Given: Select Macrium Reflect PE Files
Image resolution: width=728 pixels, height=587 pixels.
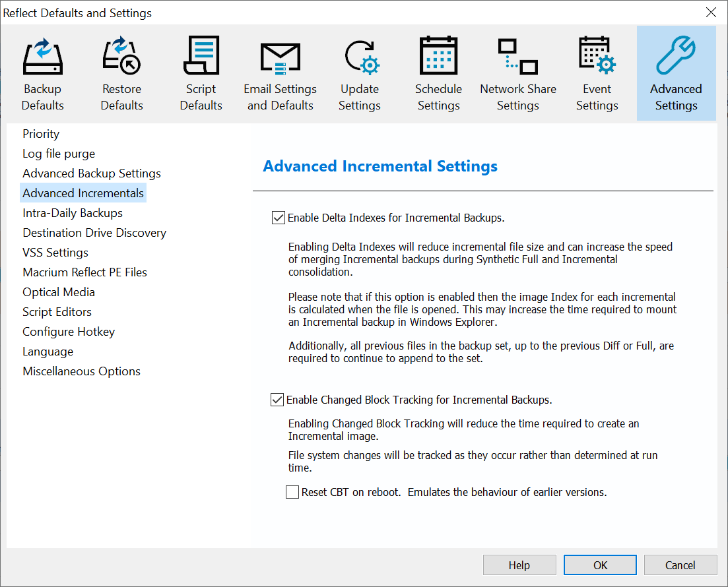Looking at the screenshot, I should pos(84,272).
